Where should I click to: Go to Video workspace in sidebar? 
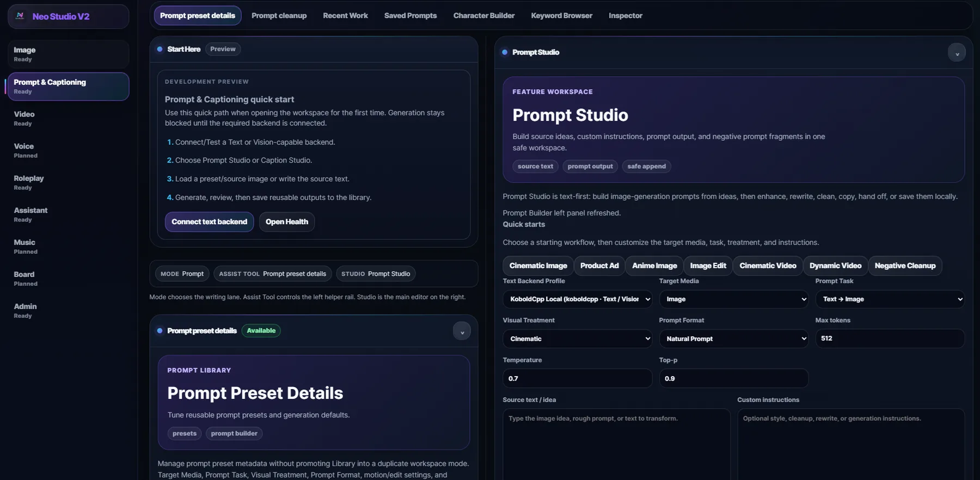(68, 118)
